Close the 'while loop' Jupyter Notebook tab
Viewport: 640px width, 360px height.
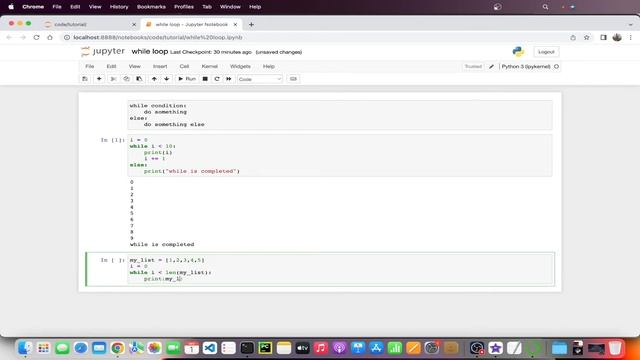pyautogui.click(x=235, y=24)
